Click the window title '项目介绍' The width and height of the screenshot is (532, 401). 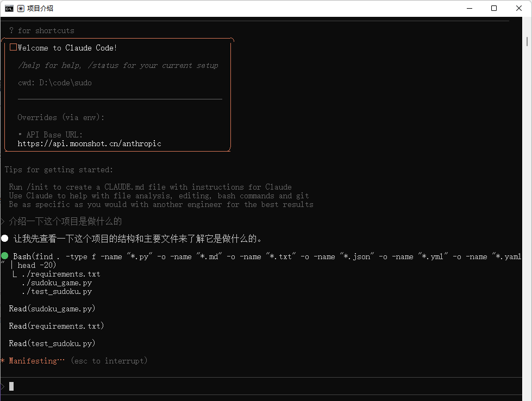pos(40,9)
